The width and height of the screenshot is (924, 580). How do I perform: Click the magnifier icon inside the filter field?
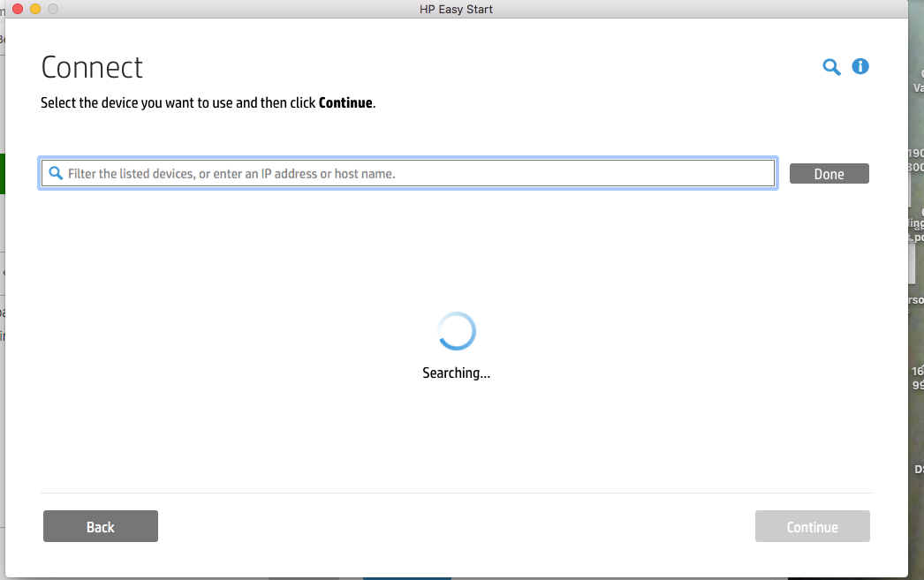[x=56, y=173]
